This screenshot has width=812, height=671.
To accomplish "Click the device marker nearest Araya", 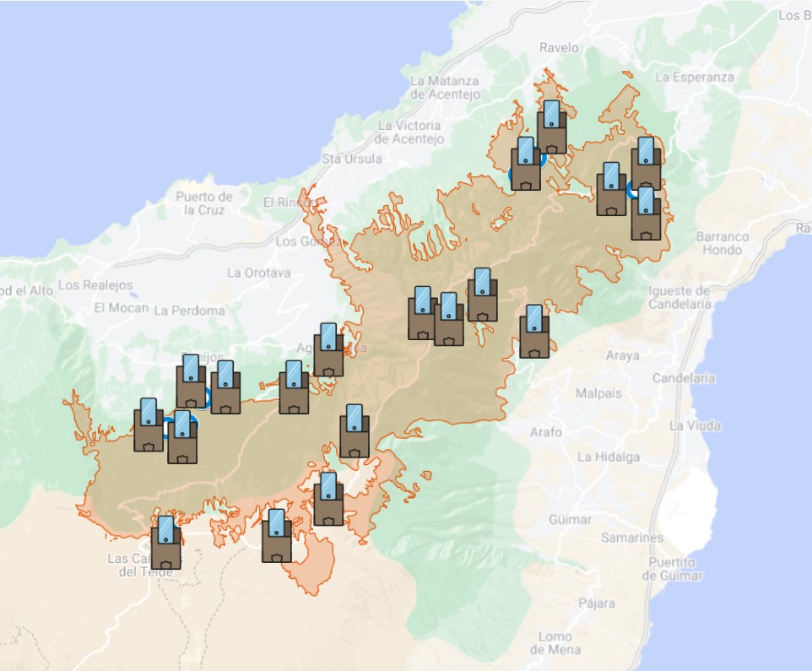I will (534, 332).
